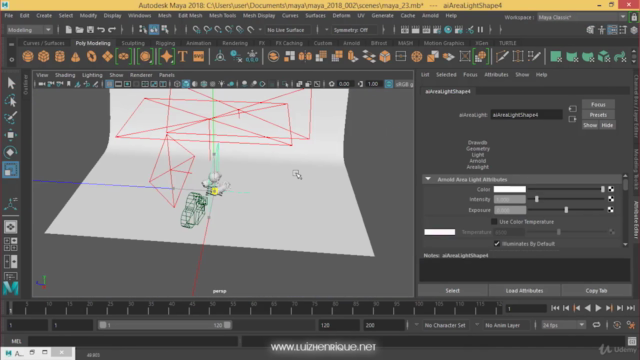Open the 24 fps frame rate dropdown
The width and height of the screenshot is (640, 360).
pyautogui.click(x=563, y=325)
